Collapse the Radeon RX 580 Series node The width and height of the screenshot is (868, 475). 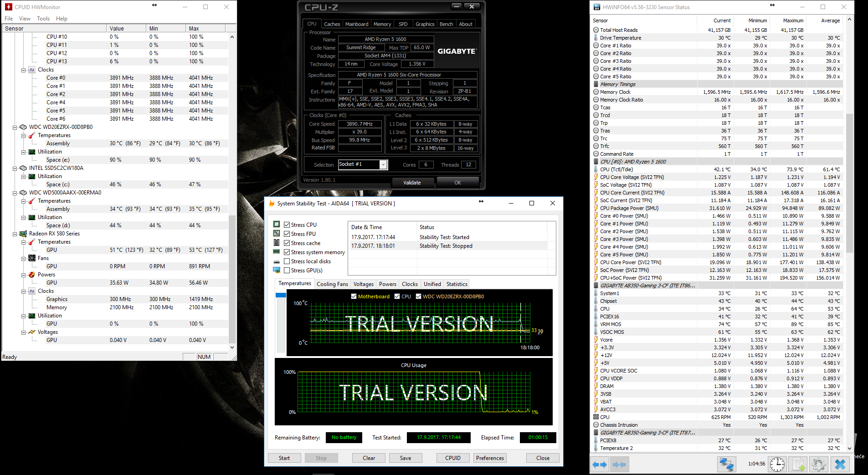(15, 234)
